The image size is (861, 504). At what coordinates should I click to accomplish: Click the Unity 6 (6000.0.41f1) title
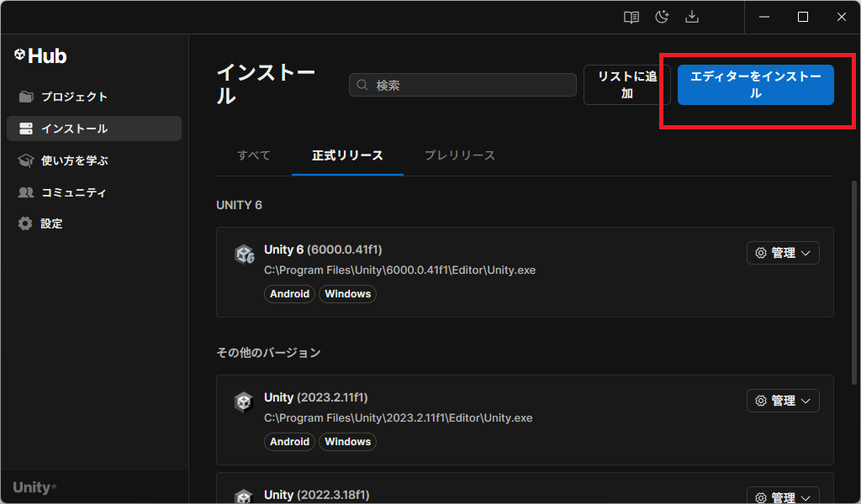coord(323,249)
